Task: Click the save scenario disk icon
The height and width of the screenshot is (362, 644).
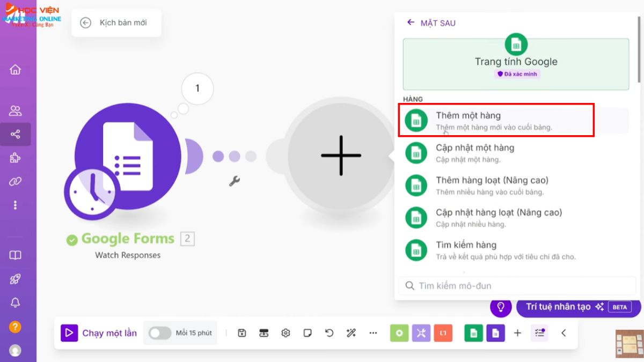Action: click(x=242, y=333)
